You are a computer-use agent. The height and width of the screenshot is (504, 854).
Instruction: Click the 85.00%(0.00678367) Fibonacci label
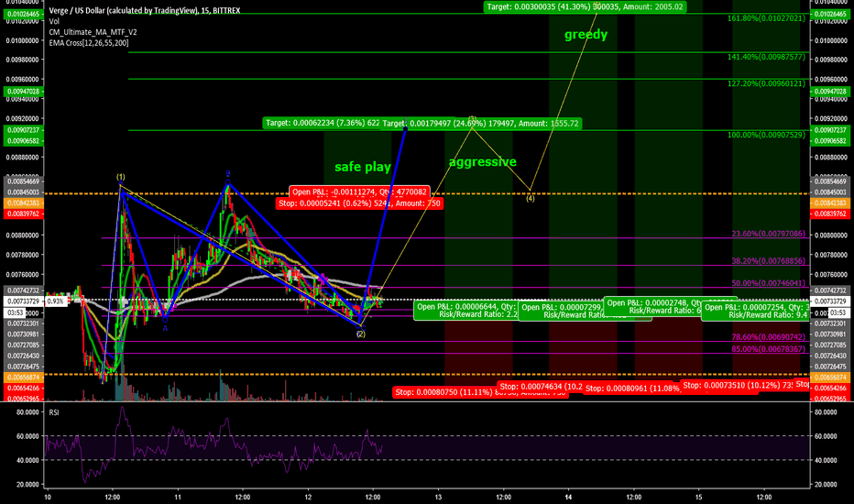(769, 349)
